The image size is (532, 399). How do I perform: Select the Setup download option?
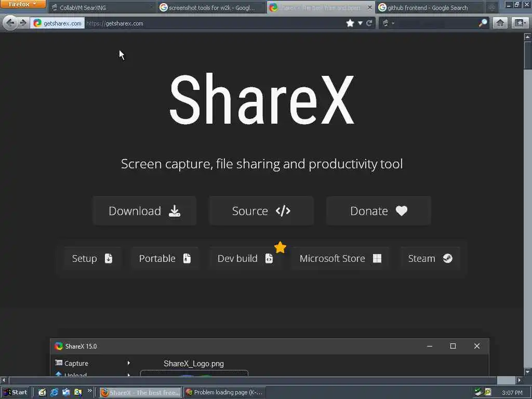click(92, 259)
